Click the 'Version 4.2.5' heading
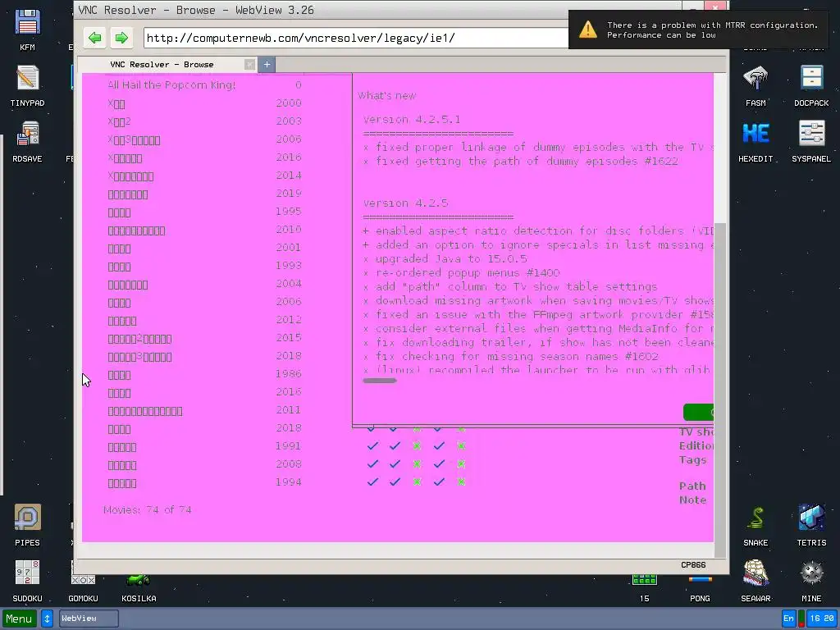Screen dimensions: 840x630 [x=405, y=203]
